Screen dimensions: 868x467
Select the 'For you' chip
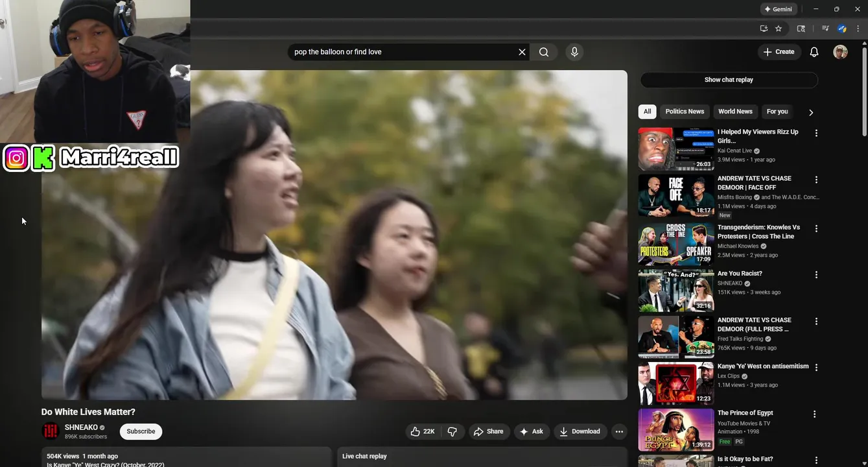(777, 112)
